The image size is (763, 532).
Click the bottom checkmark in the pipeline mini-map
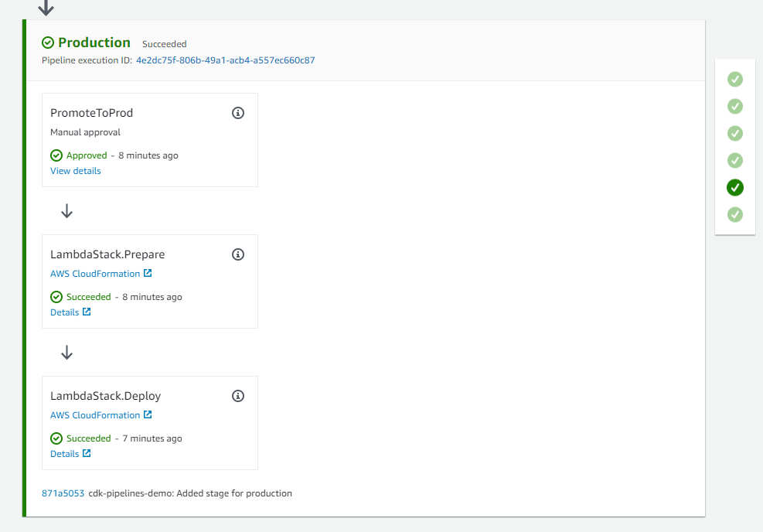click(734, 215)
